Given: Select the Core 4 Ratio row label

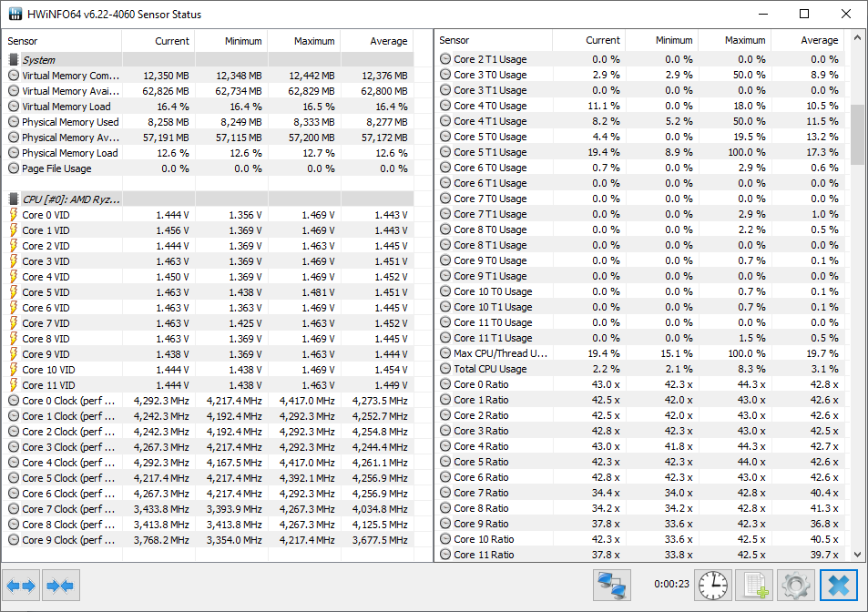Looking at the screenshot, I should [481, 446].
